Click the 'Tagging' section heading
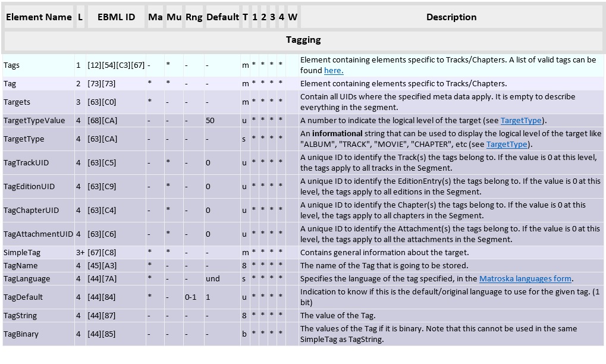This screenshot has width=606, height=364. tap(303, 40)
